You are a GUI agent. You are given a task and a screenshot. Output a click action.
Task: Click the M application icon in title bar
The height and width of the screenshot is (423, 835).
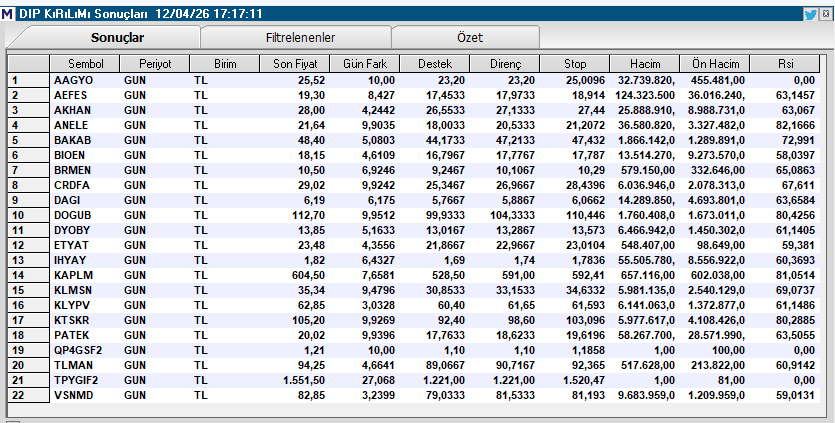[x=7, y=14]
